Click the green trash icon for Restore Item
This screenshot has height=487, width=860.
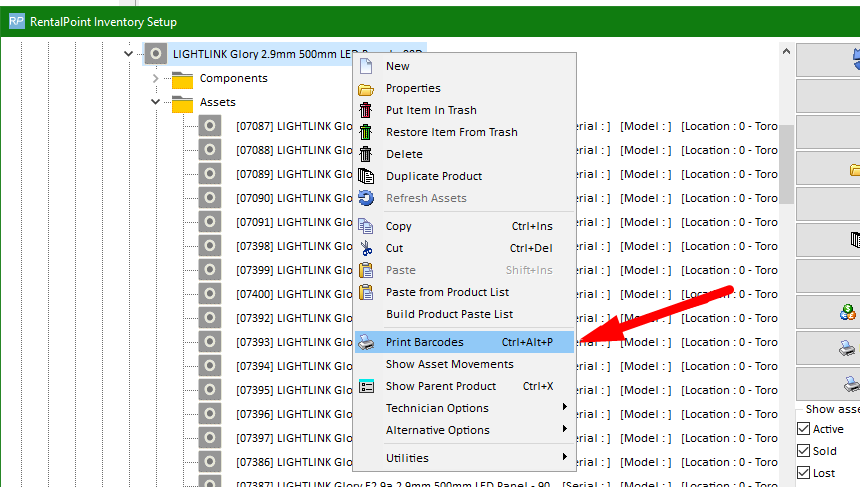(366, 132)
